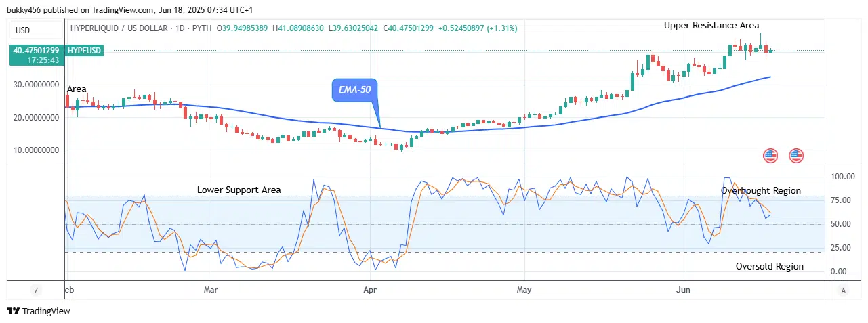Click the Overbought Region label
868x323 pixels.
point(760,191)
